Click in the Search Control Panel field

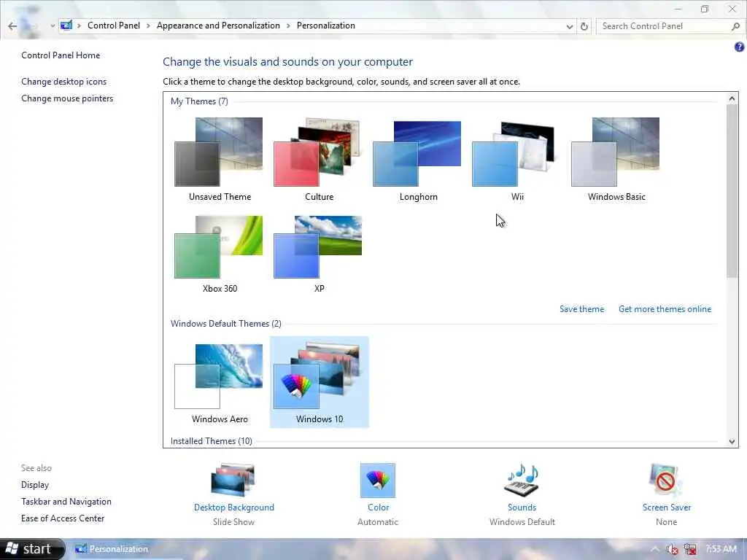(x=664, y=26)
